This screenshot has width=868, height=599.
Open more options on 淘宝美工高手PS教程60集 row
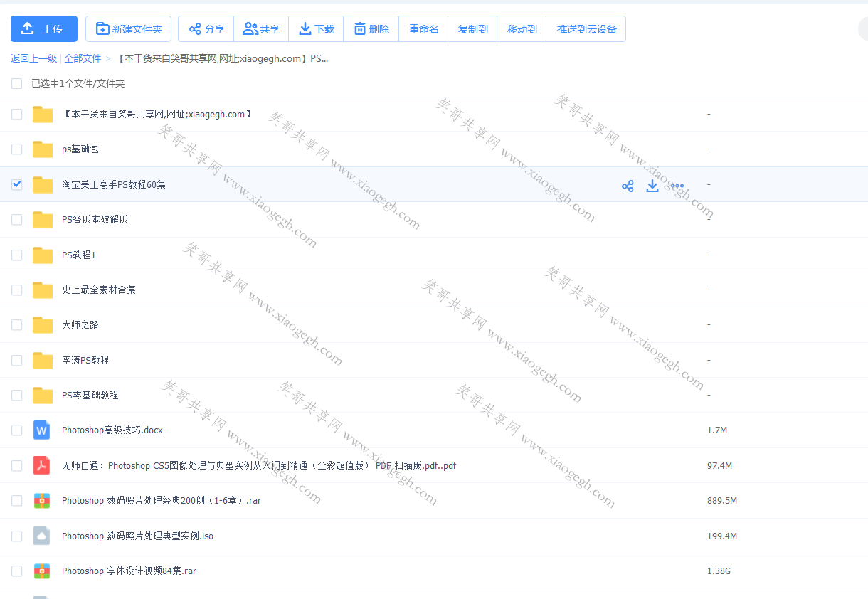tap(677, 186)
